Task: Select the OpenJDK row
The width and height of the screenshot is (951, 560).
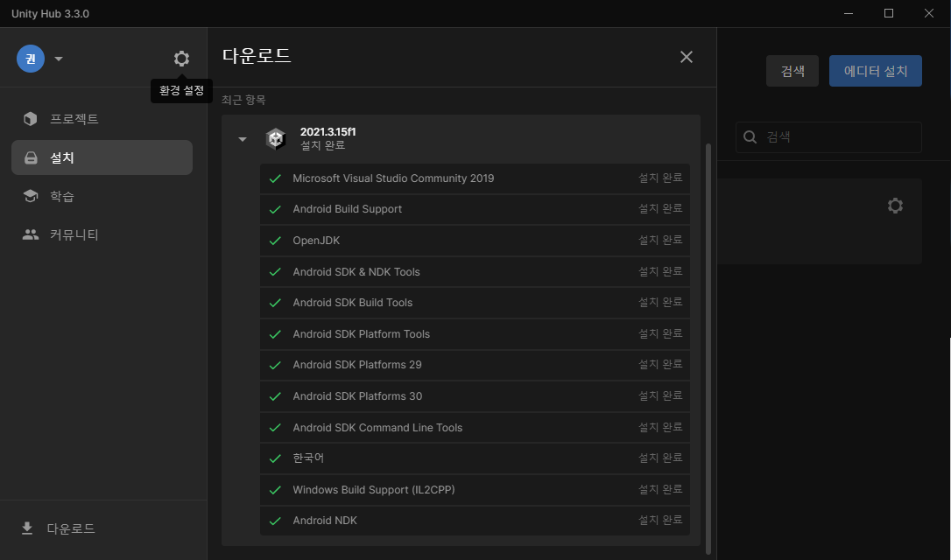Action: (475, 241)
